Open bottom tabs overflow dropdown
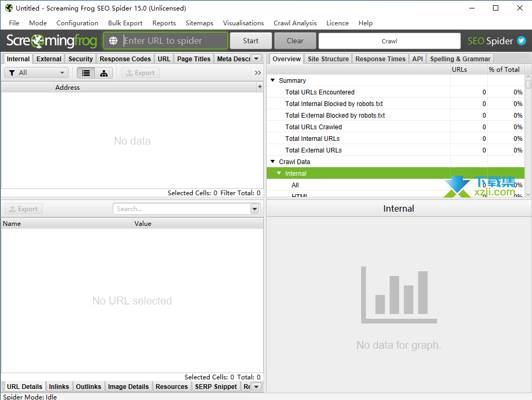The image size is (532, 400). click(256, 387)
